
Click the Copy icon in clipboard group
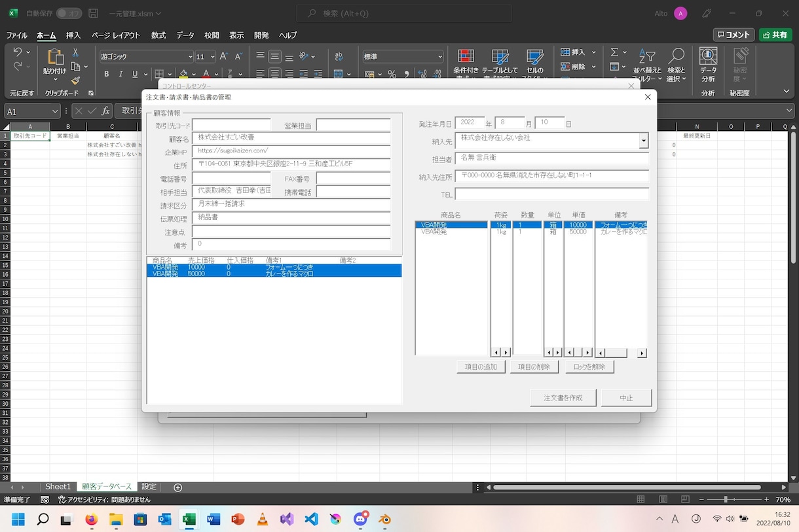tap(75, 67)
